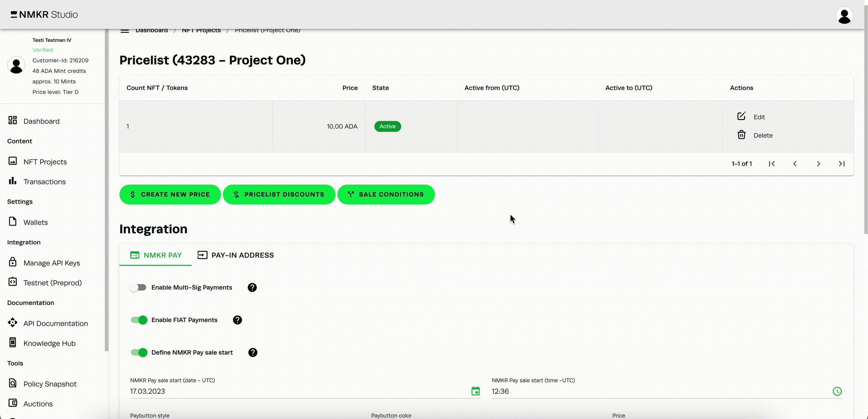The height and width of the screenshot is (419, 868).
Task: Open the calendar date picker icon
Action: (x=475, y=391)
